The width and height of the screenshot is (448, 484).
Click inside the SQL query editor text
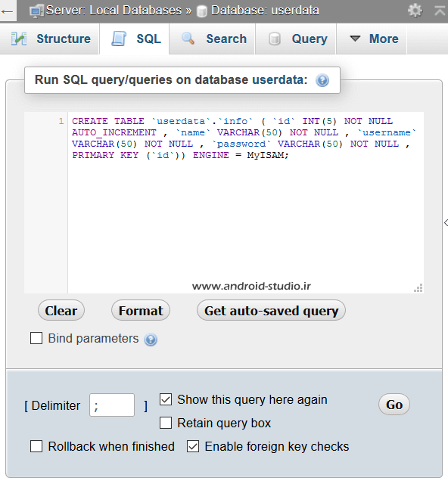(x=246, y=203)
